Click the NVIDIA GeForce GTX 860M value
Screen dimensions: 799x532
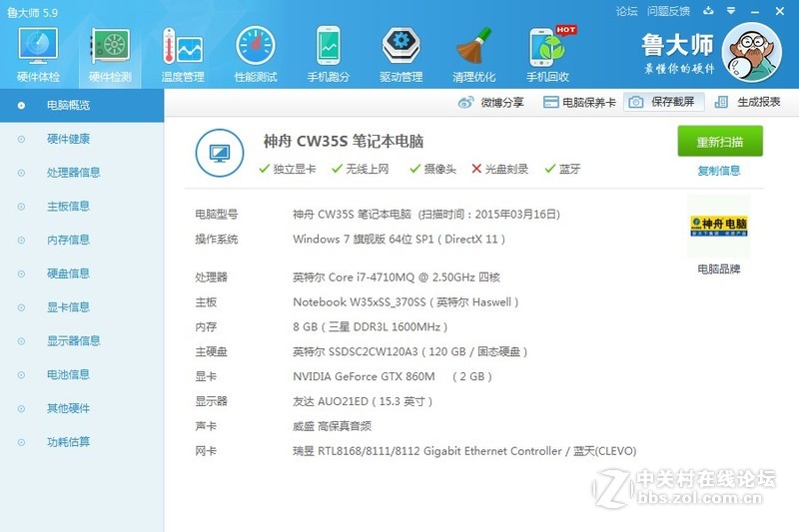tap(393, 376)
